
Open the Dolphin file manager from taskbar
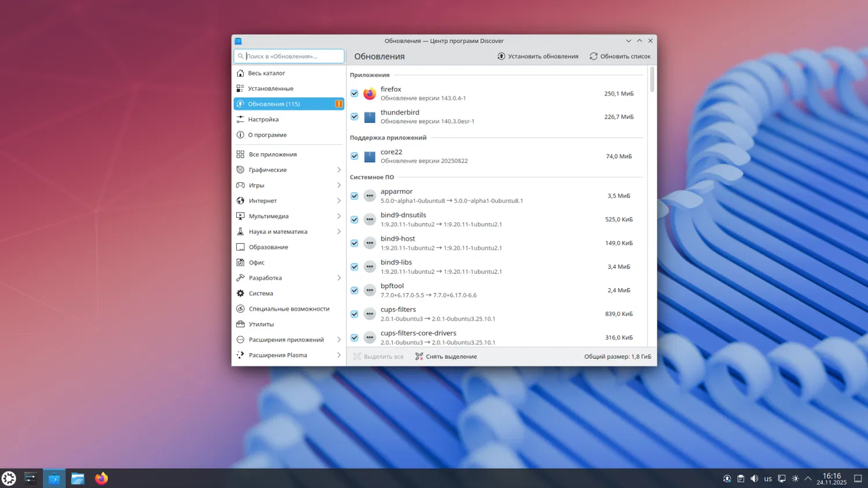pyautogui.click(x=78, y=478)
